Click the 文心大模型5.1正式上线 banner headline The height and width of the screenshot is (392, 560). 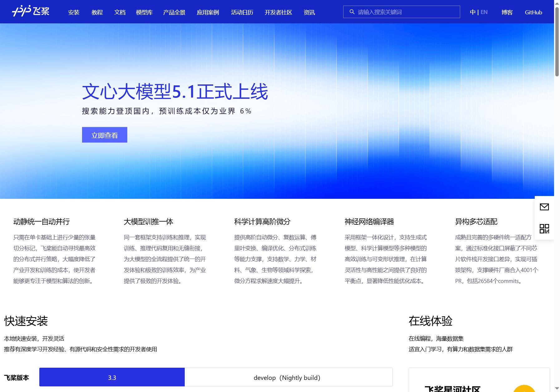175,92
